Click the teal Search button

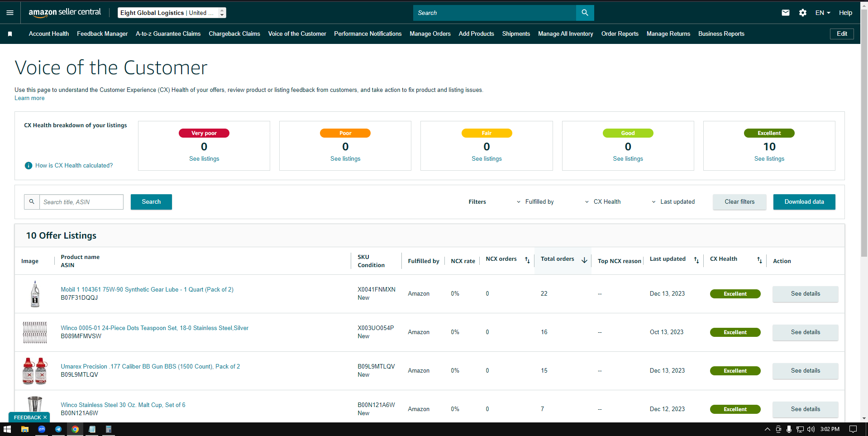coord(151,202)
